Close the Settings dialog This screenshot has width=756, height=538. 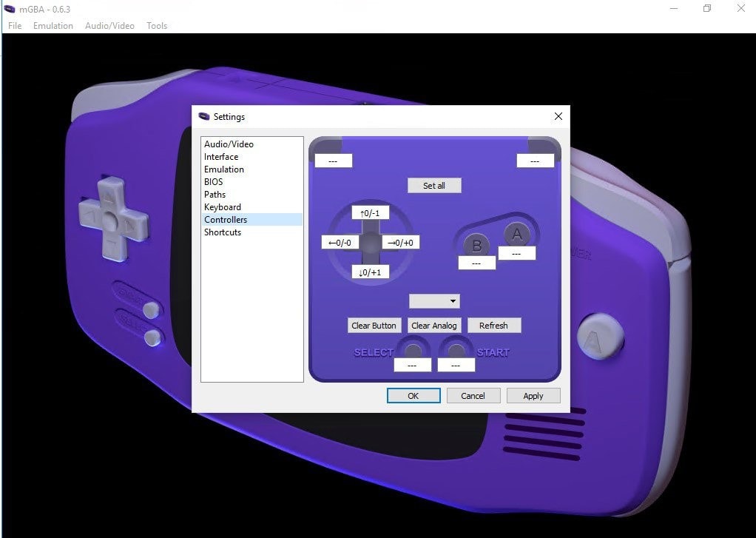(x=558, y=116)
